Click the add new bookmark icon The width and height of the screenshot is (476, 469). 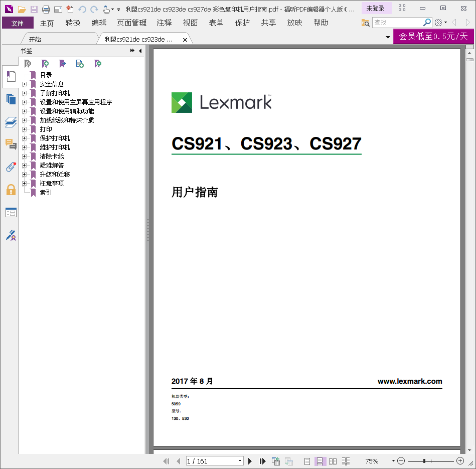(x=45, y=63)
